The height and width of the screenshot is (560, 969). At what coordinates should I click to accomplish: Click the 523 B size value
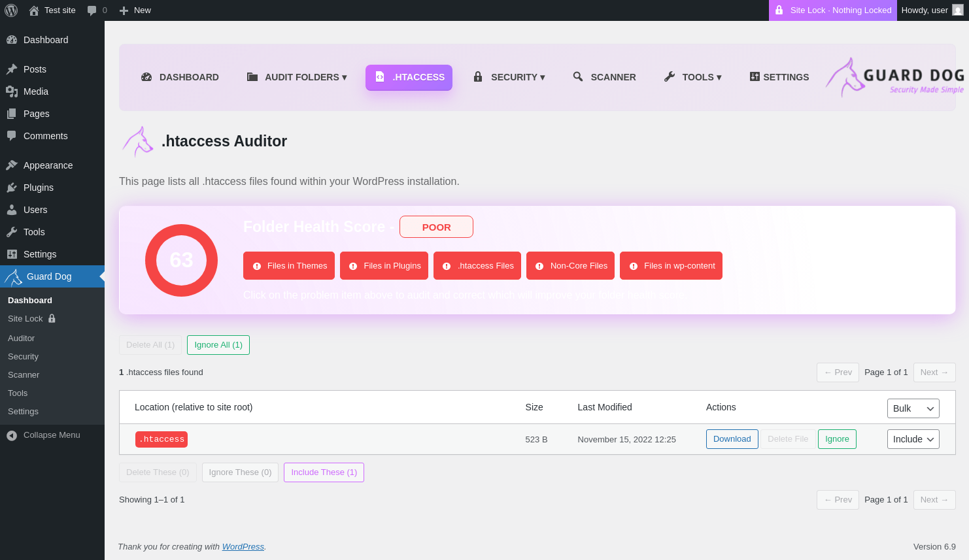click(x=536, y=440)
